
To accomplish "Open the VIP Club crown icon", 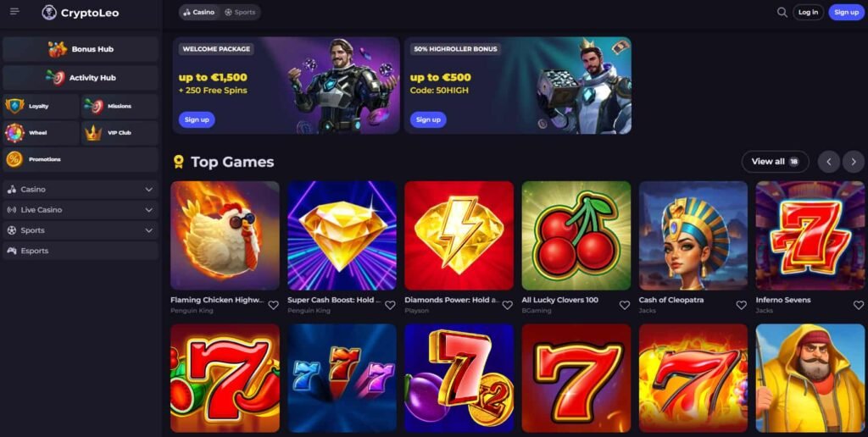I will coord(93,133).
